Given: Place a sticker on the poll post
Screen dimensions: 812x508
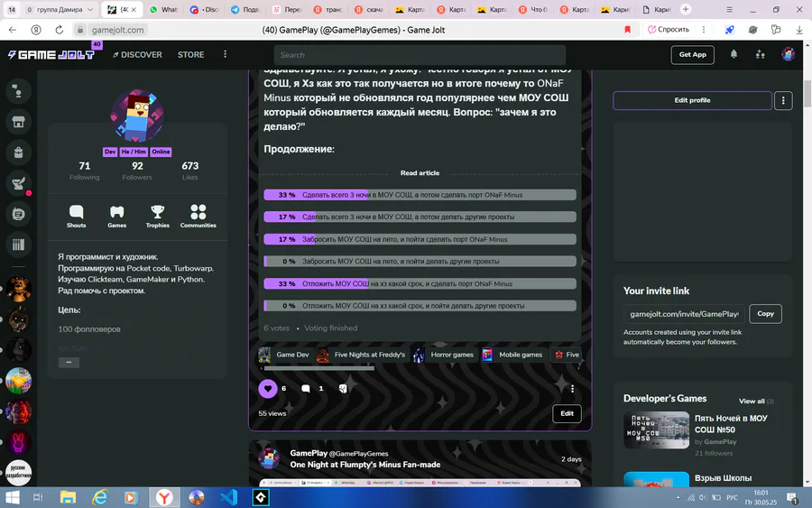Looking at the screenshot, I should pos(343,388).
